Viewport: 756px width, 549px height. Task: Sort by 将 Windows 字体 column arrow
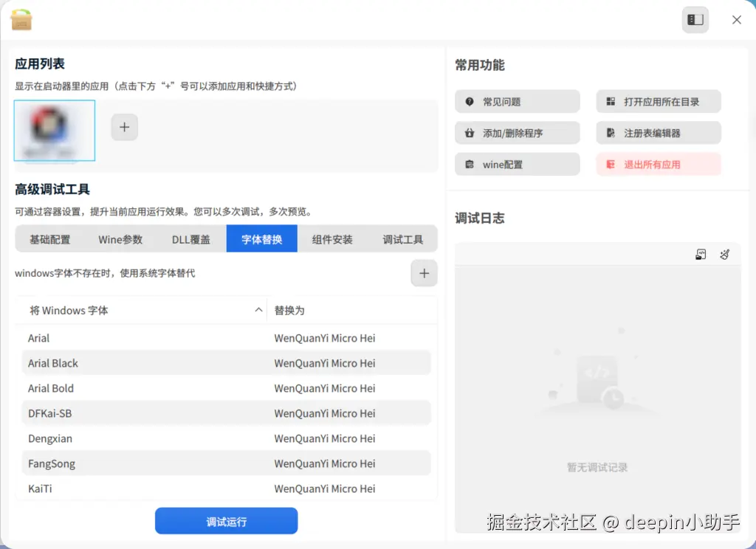(258, 310)
